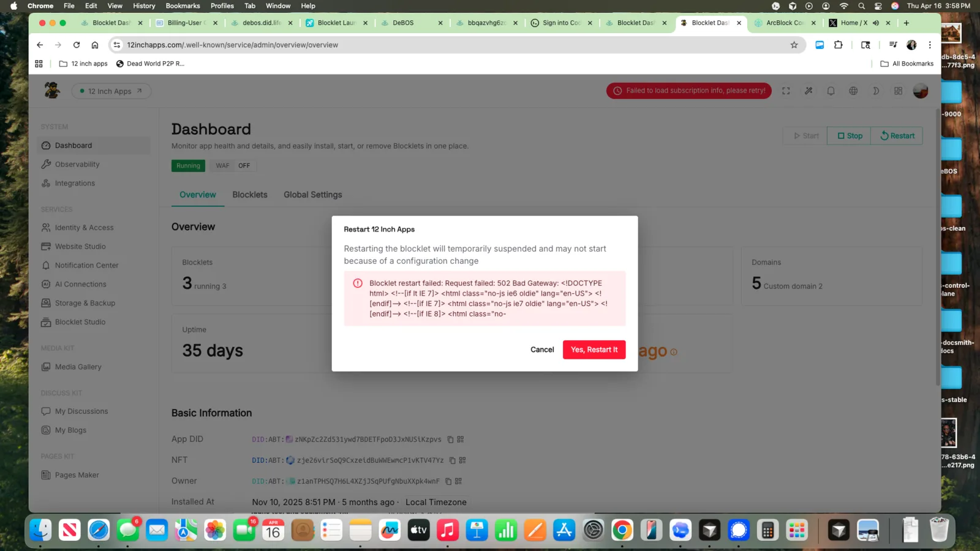The image size is (980, 551).
Task: Expand the All Bookmarks folder
Action: tap(907, 64)
